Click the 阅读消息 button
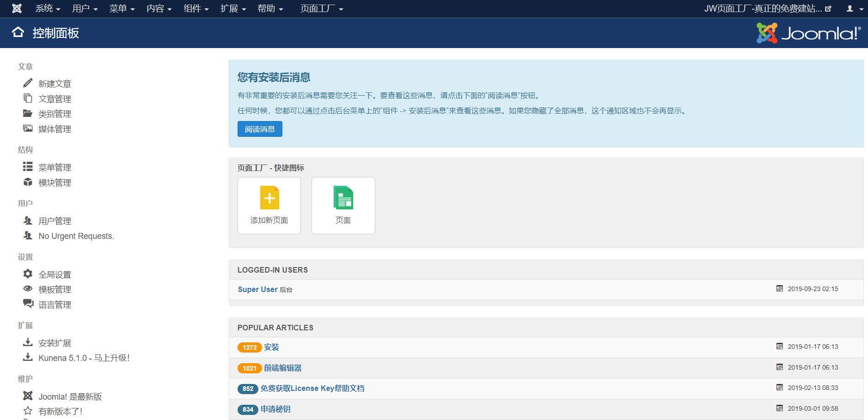The image size is (868, 420). (260, 129)
